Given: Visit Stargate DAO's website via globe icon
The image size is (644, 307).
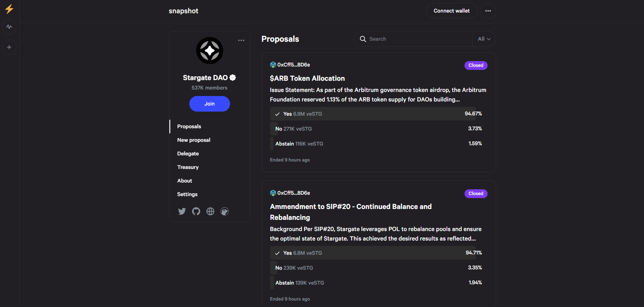Looking at the screenshot, I should pyautogui.click(x=210, y=211).
